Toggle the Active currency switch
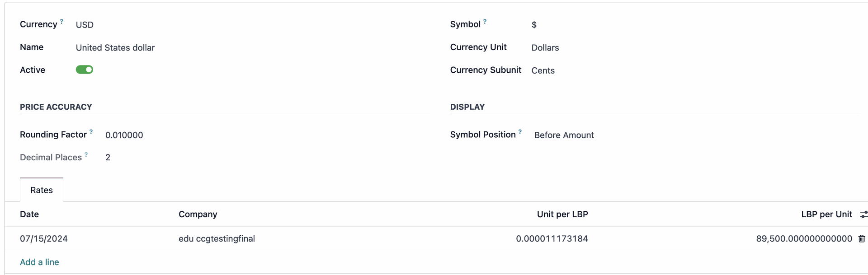Viewport: 868px width, 275px height. tap(85, 70)
